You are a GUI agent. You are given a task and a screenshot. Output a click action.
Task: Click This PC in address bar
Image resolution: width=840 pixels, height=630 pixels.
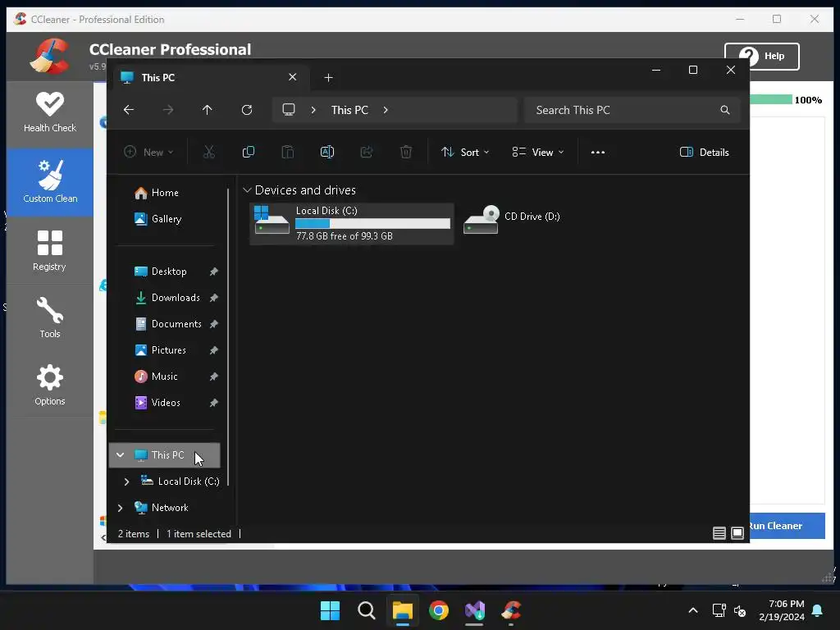(x=349, y=110)
